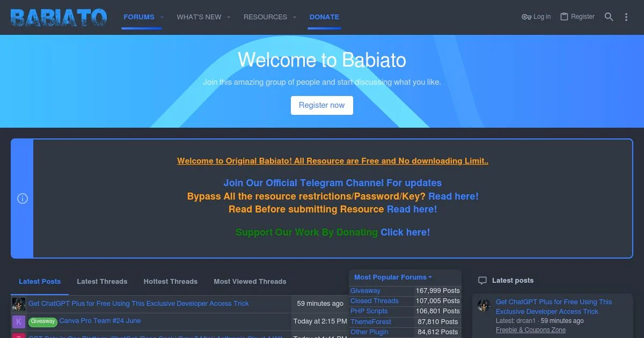
Task: Click the 59 minutes ago timestamp in list
Action: pyautogui.click(x=320, y=304)
